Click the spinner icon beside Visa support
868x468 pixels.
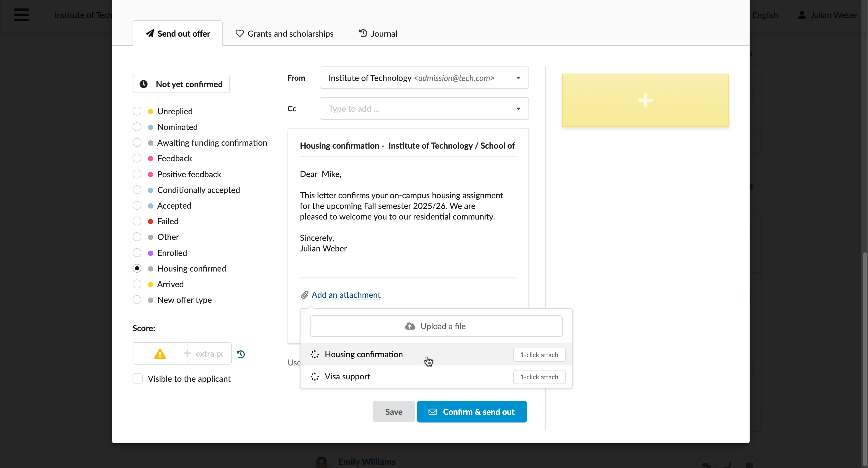pyautogui.click(x=315, y=377)
